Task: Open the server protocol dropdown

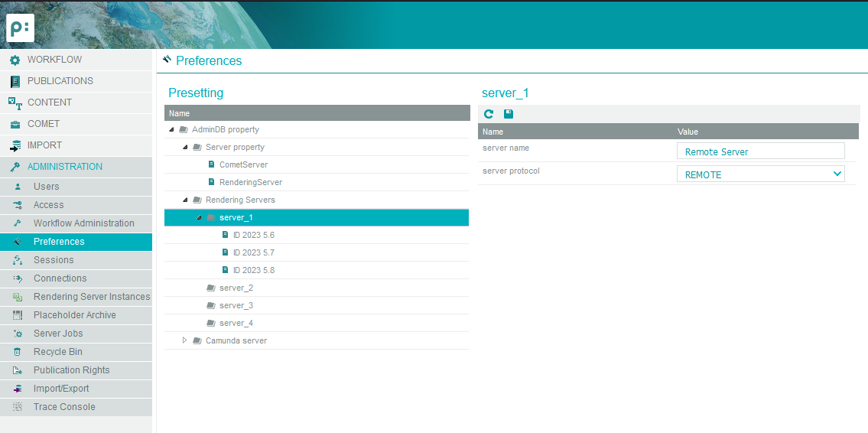Action: pos(760,174)
